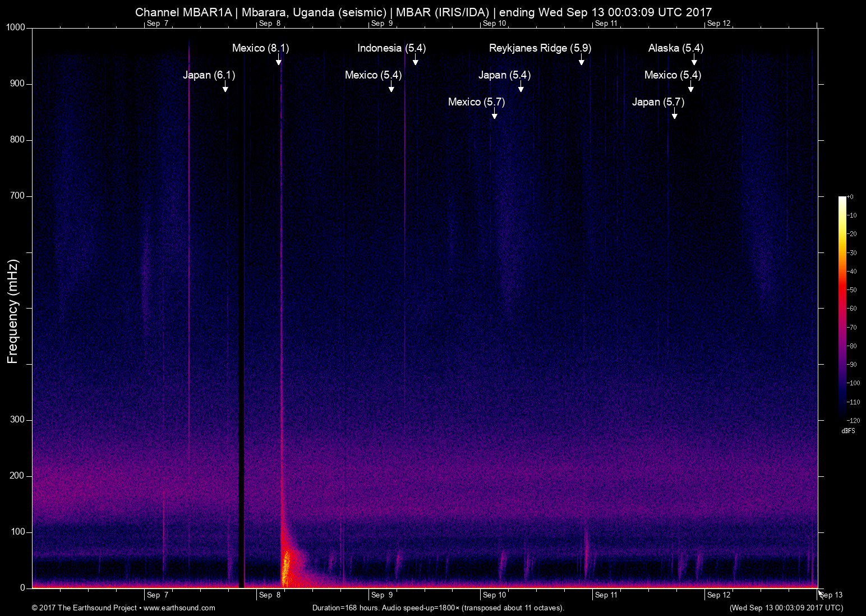Screen dimensions: 866x616
Task: Click the arrow under Japan (5.4)
Action: (520, 88)
